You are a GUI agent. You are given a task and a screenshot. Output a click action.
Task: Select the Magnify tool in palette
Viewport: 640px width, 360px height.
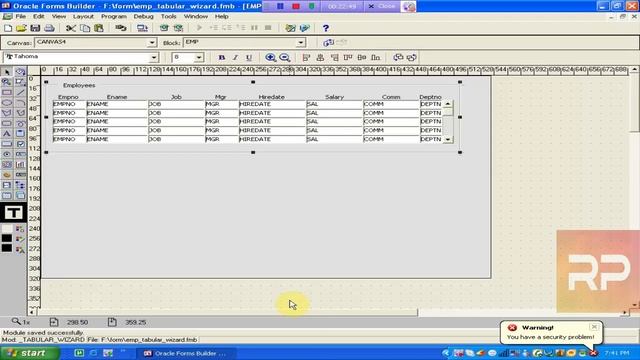point(7,82)
